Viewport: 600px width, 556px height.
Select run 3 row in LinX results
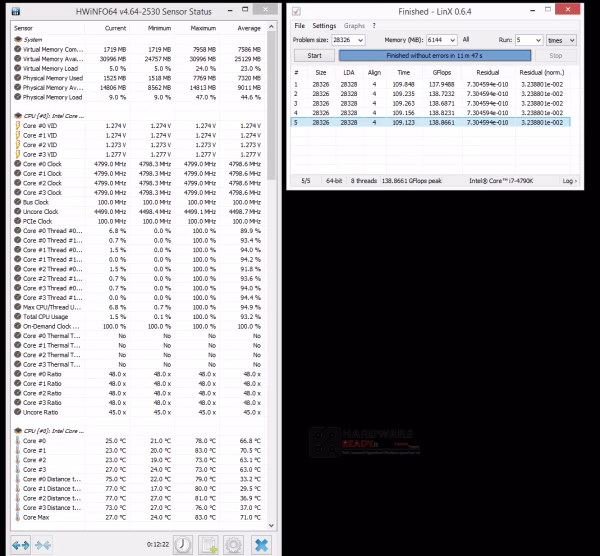coord(430,103)
